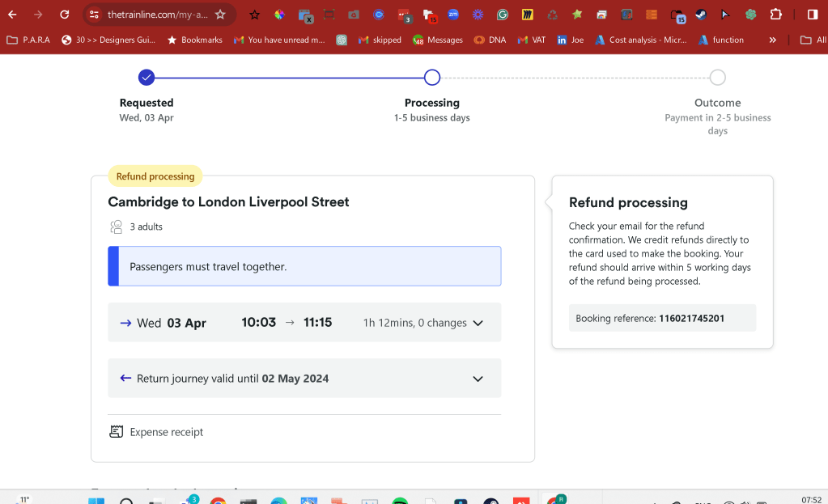Open the color wheel extension
The width and height of the screenshot is (828, 504).
(279, 15)
